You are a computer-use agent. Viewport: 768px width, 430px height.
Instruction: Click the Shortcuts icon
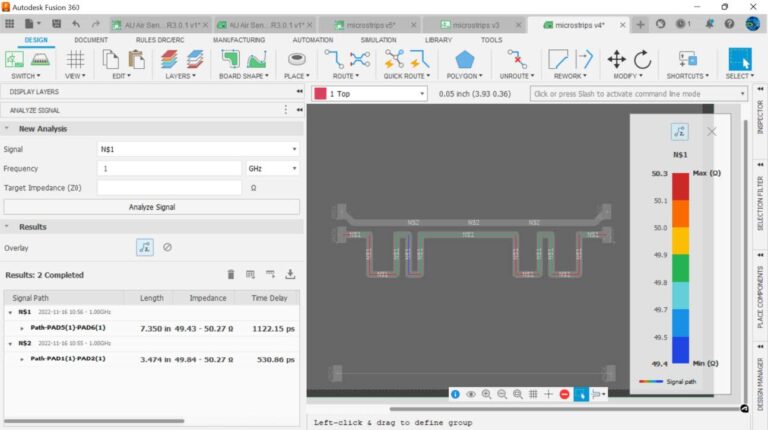688,59
